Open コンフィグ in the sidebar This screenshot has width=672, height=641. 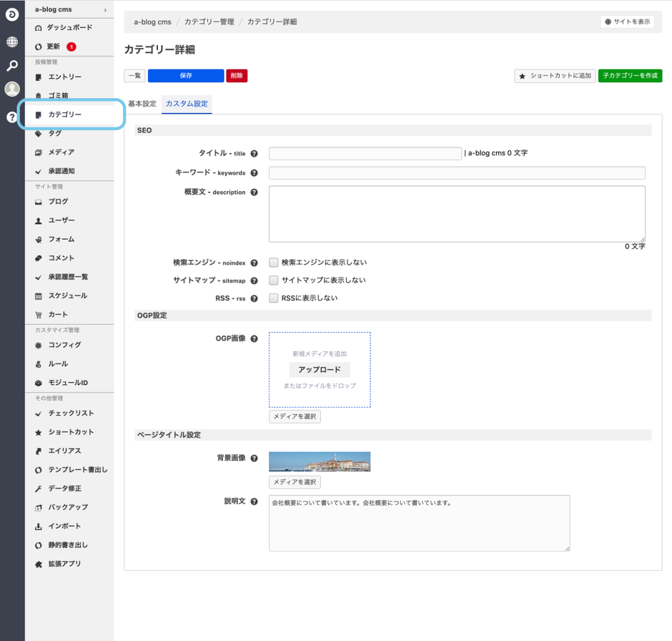tap(64, 346)
